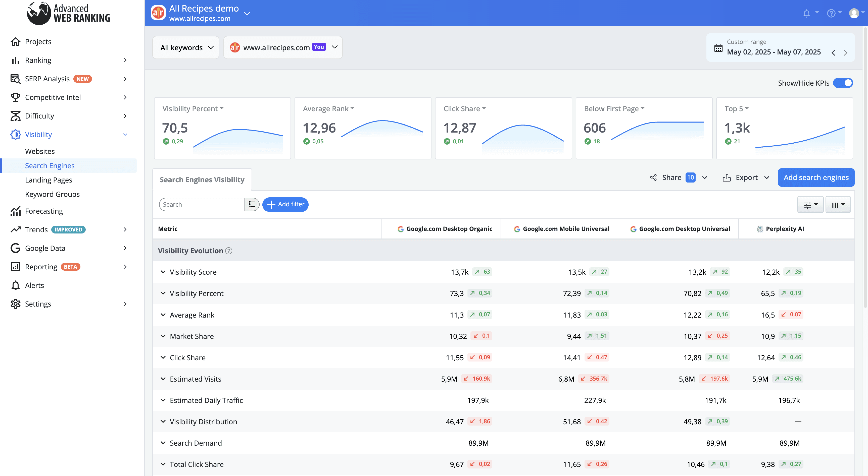
Task: Open the table display settings sliders
Action: tap(810, 205)
